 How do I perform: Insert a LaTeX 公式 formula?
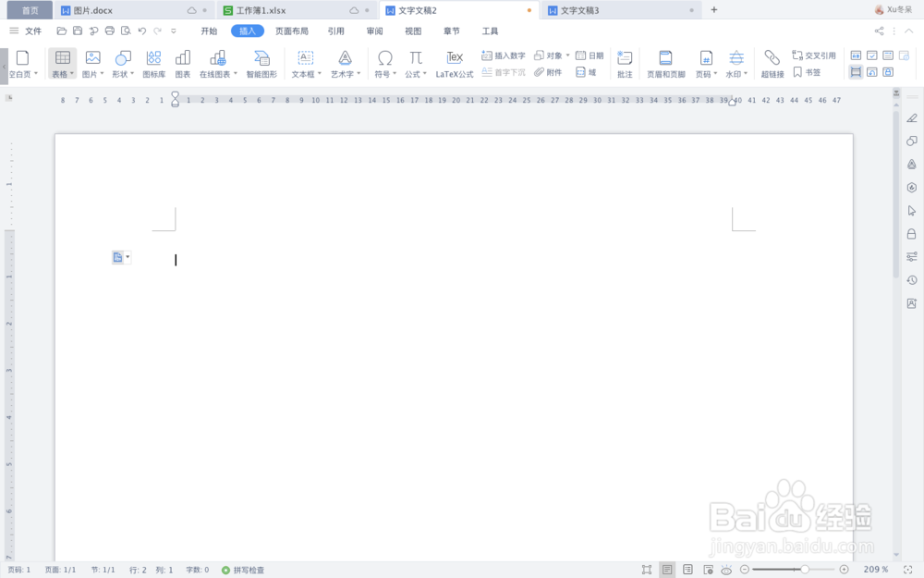(454, 60)
